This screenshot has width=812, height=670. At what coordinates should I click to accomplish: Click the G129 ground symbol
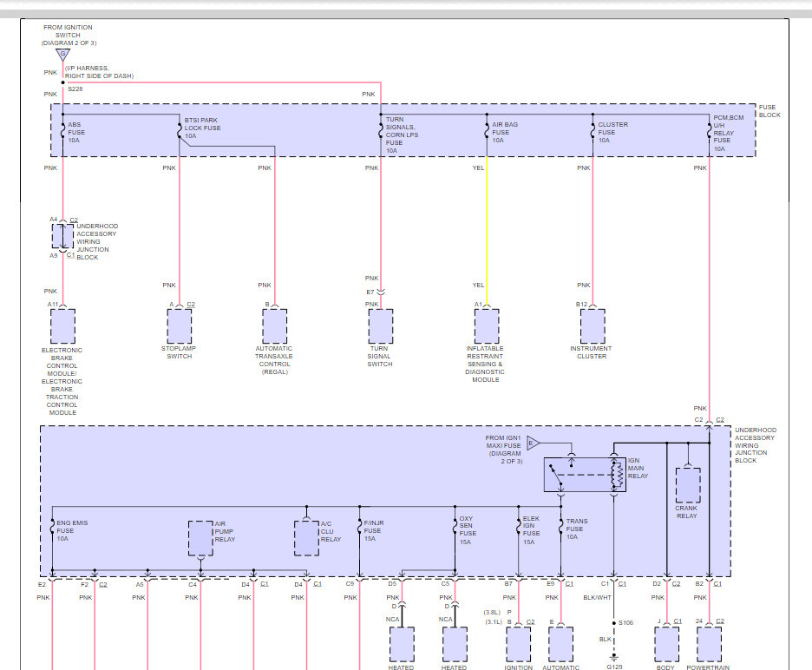click(x=613, y=656)
